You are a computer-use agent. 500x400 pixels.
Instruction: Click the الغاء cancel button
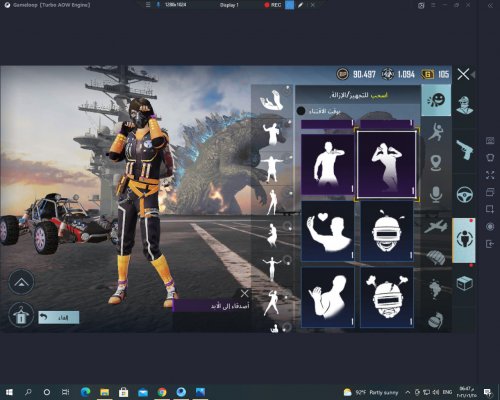tap(59, 317)
